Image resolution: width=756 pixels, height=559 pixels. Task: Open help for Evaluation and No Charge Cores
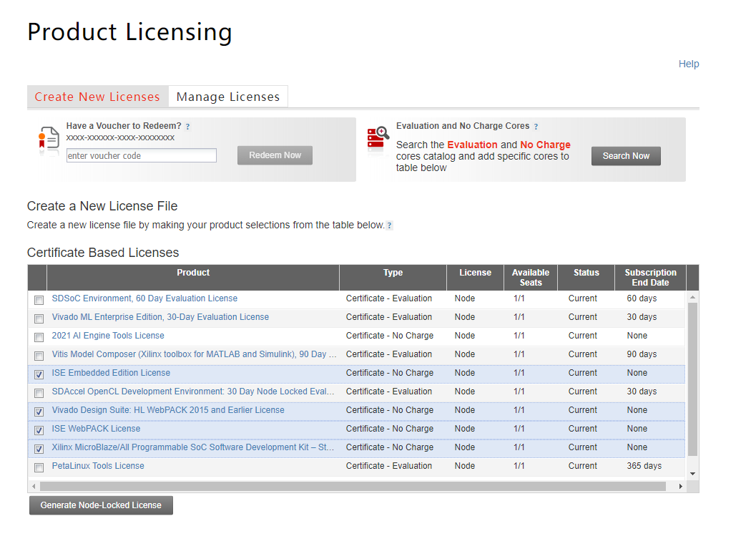click(x=536, y=125)
